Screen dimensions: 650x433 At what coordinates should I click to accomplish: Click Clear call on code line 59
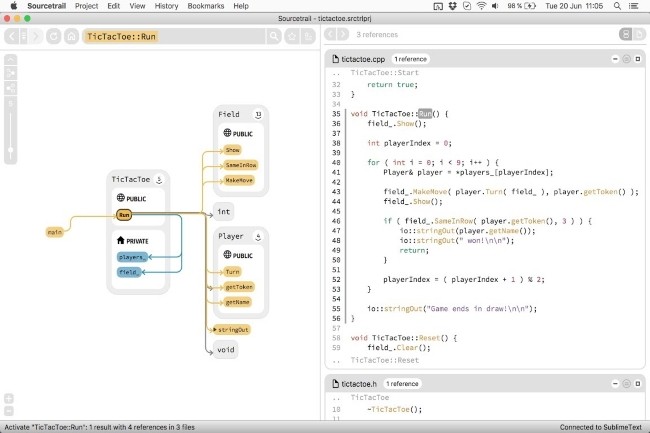tap(405, 348)
